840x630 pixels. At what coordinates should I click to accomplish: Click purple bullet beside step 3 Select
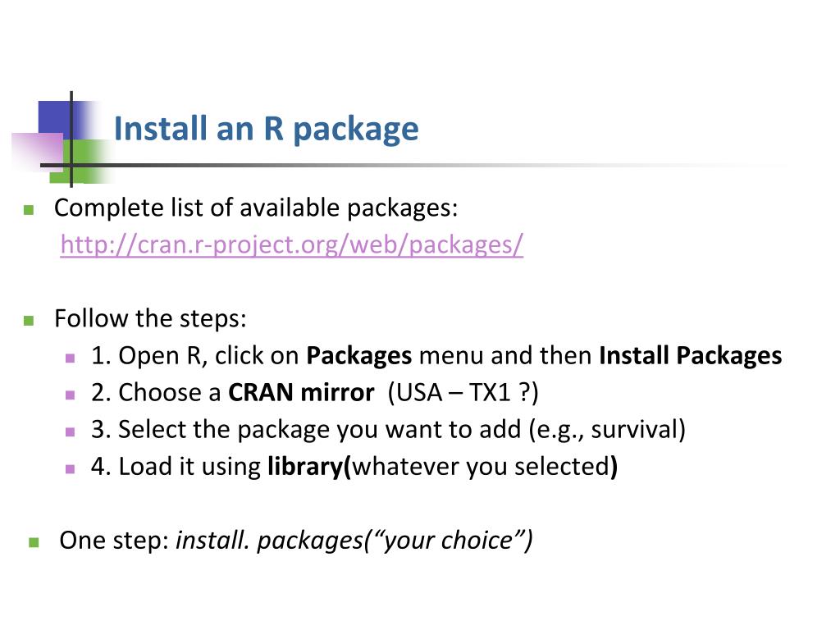[x=71, y=431]
